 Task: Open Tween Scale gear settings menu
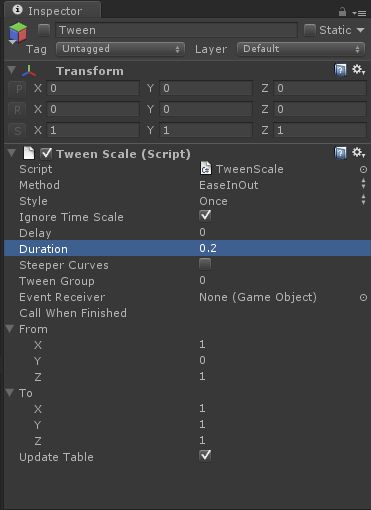pyautogui.click(x=359, y=153)
